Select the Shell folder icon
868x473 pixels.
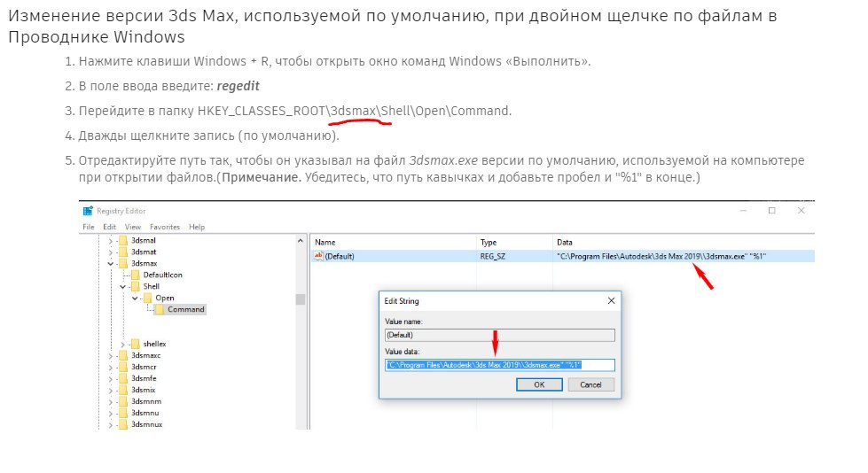tap(135, 287)
